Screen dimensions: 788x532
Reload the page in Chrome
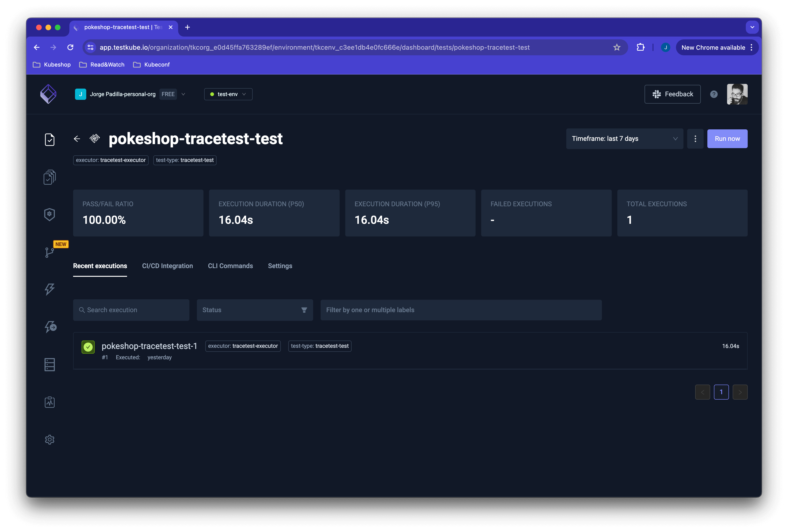point(71,48)
